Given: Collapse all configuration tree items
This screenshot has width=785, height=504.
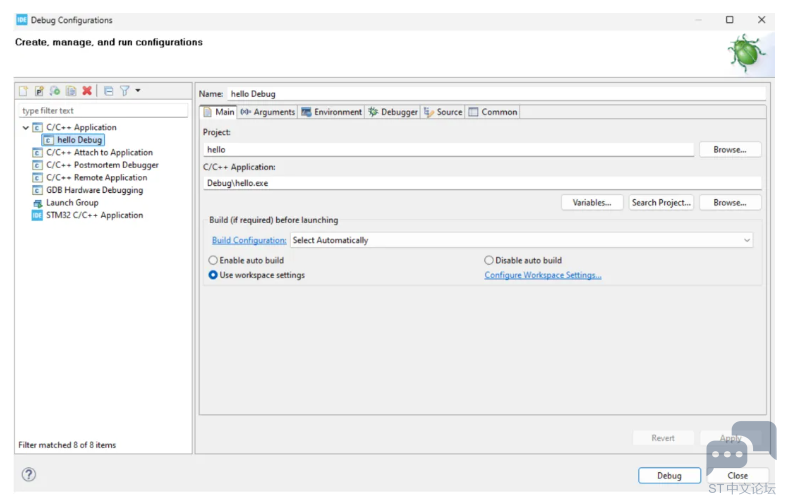Looking at the screenshot, I should pyautogui.click(x=109, y=91).
